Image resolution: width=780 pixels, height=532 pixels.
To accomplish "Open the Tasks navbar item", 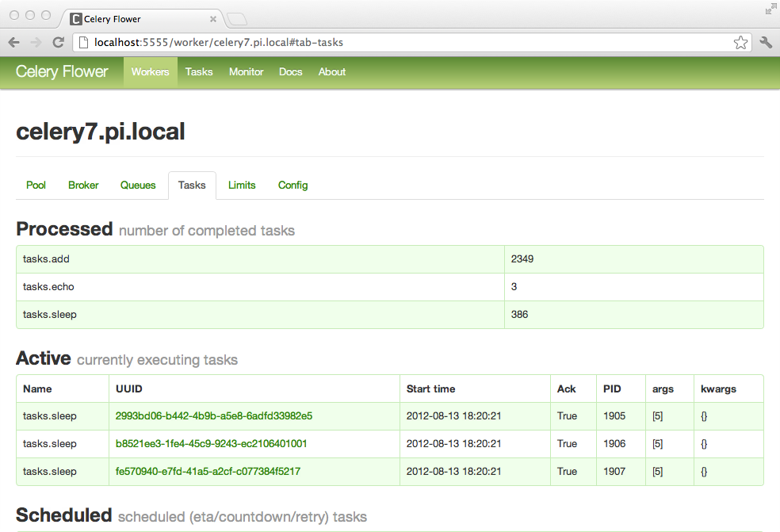I will point(199,71).
